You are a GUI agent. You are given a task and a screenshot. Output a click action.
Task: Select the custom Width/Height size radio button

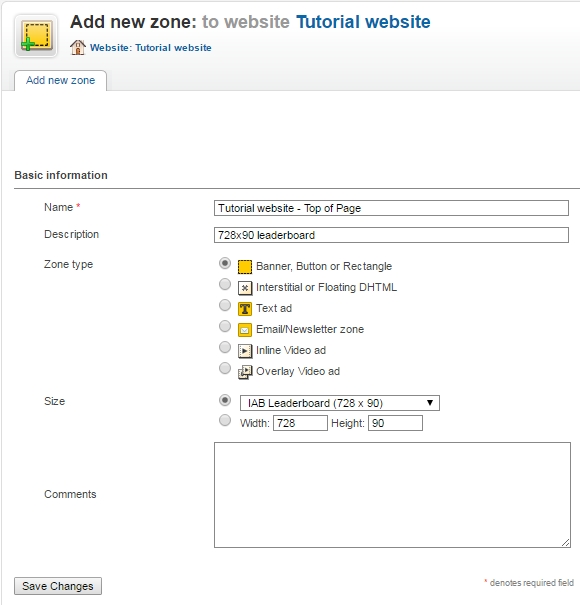225,420
